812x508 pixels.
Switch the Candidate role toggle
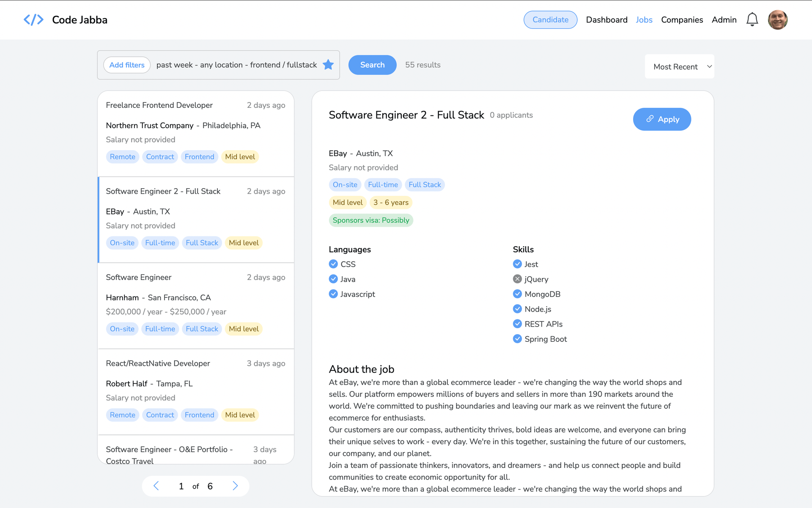pyautogui.click(x=550, y=20)
